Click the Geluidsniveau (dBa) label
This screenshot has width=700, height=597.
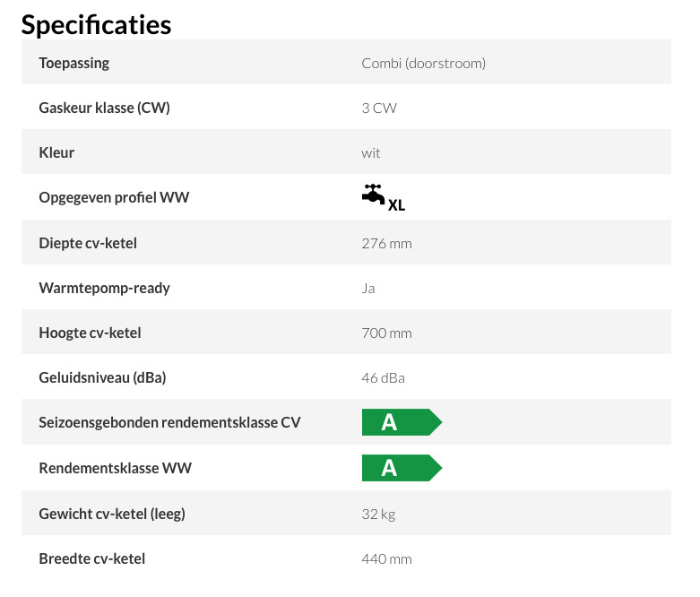coord(102,377)
